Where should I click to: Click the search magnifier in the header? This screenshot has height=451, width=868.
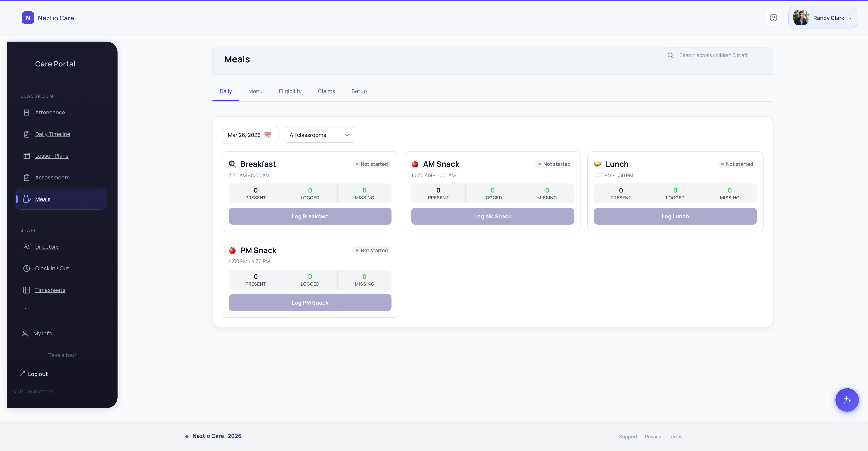(x=670, y=54)
